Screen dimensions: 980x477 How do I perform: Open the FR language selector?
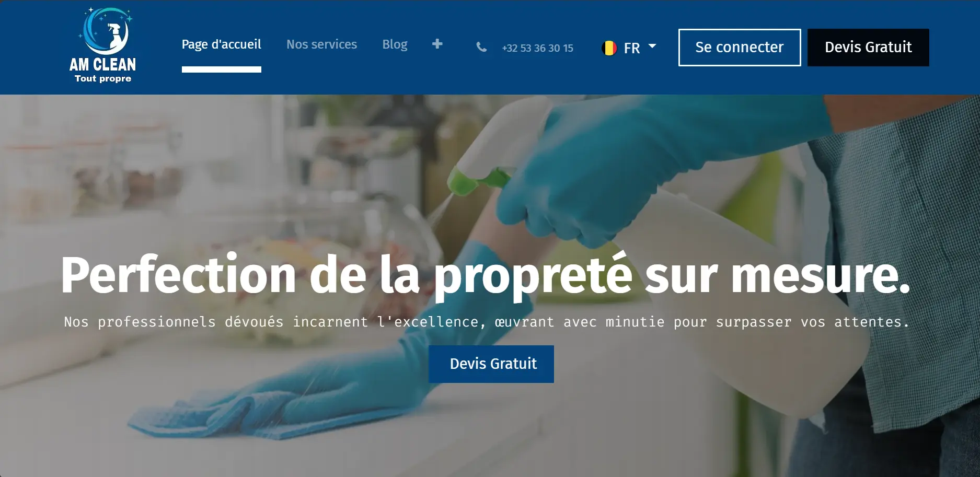click(x=629, y=48)
